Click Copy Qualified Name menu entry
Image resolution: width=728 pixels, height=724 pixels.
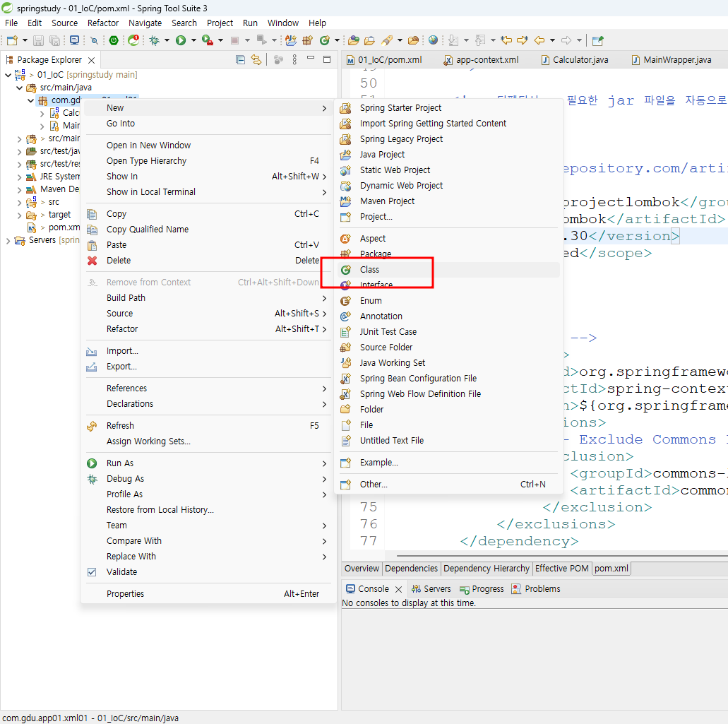point(208,230)
